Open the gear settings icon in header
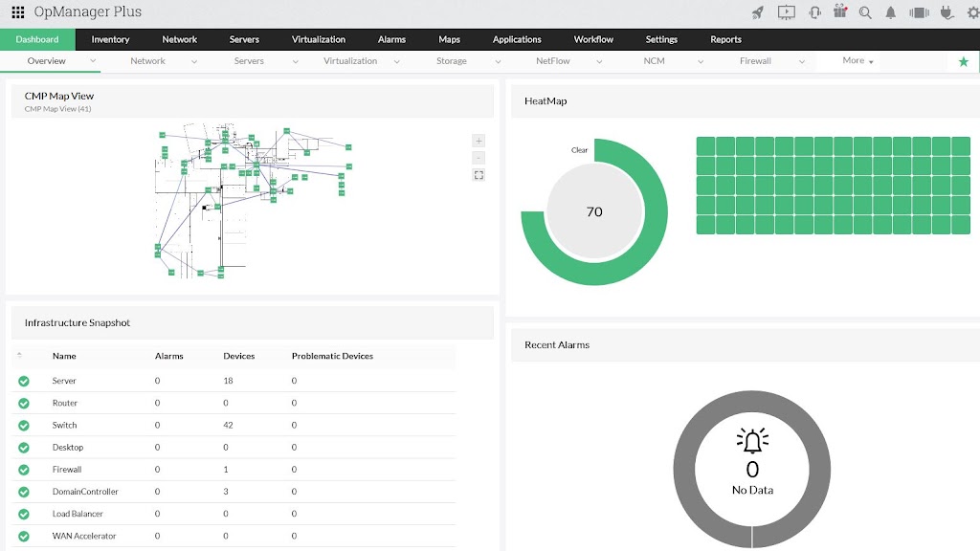This screenshot has width=980, height=551. click(973, 12)
